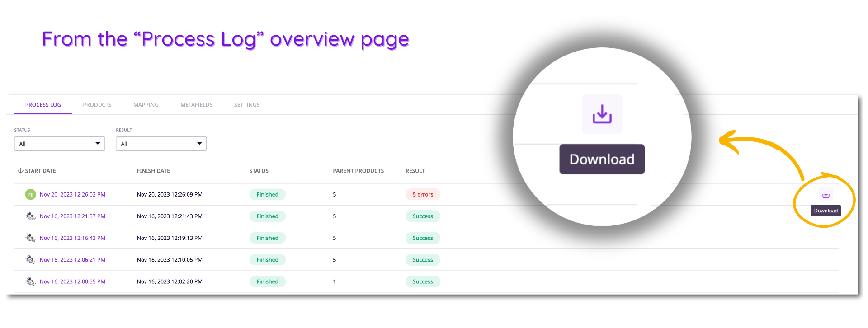This screenshot has width=868, height=328.
Task: Click the download icon in the Nov 20 row
Action: click(826, 194)
